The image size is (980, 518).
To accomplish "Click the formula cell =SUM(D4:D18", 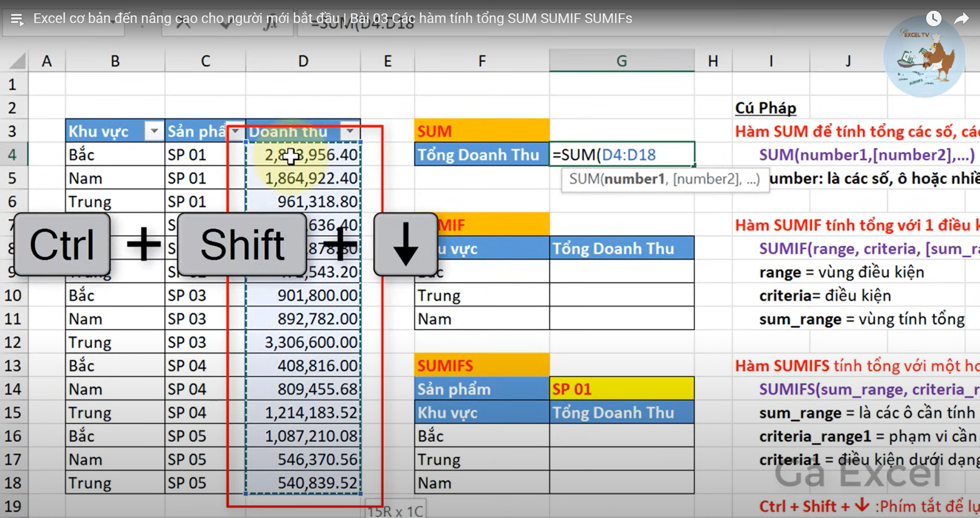I will point(622,154).
